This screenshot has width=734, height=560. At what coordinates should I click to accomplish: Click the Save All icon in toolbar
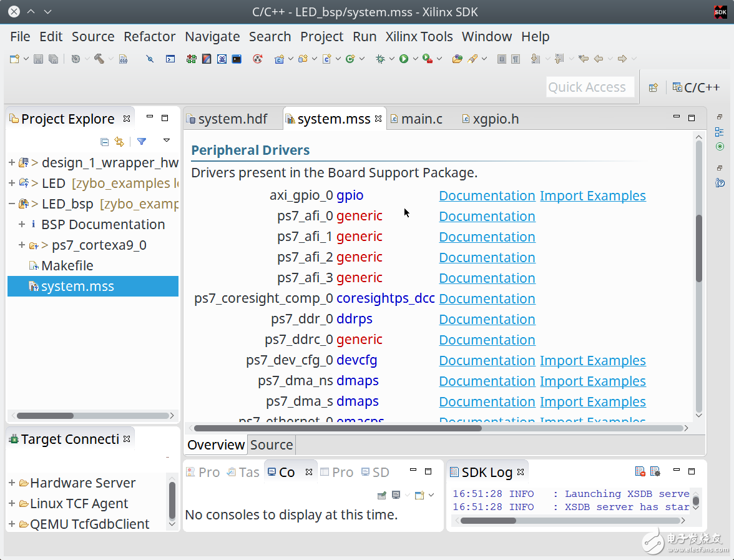54,59
